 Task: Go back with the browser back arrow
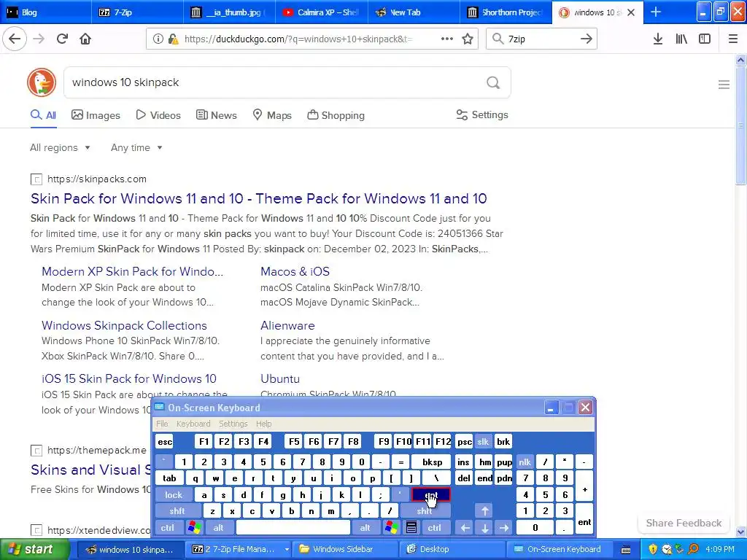(15, 39)
